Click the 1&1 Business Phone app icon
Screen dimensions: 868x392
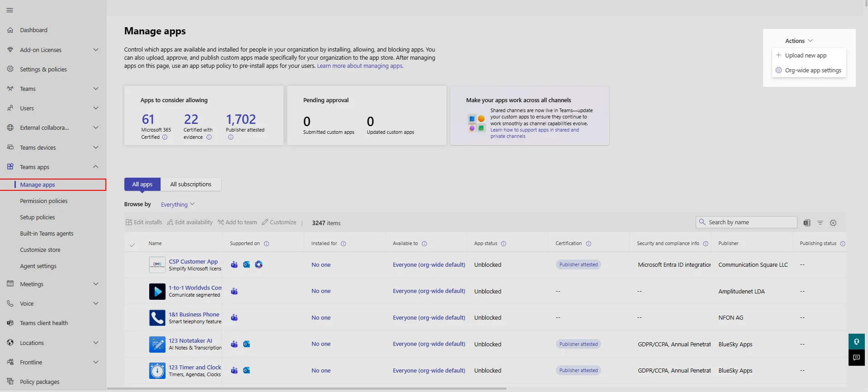(157, 318)
